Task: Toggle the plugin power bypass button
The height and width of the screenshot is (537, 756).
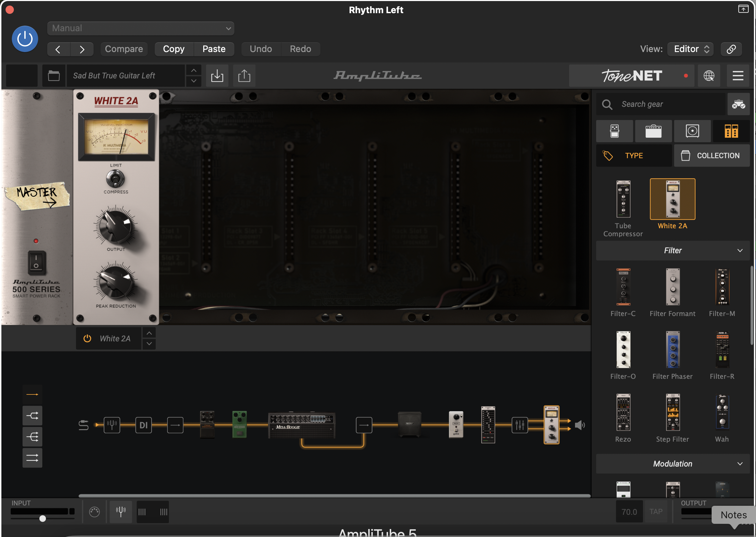Action: tap(25, 39)
